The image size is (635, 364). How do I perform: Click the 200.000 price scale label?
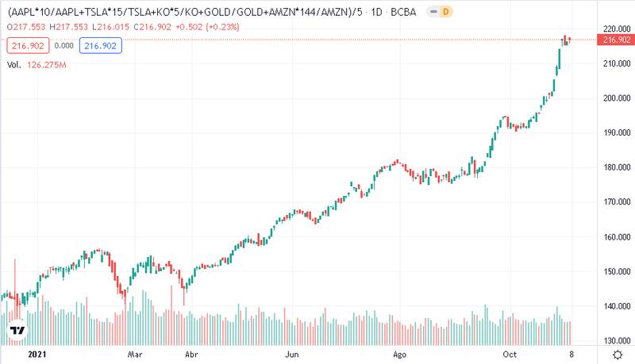pos(616,98)
